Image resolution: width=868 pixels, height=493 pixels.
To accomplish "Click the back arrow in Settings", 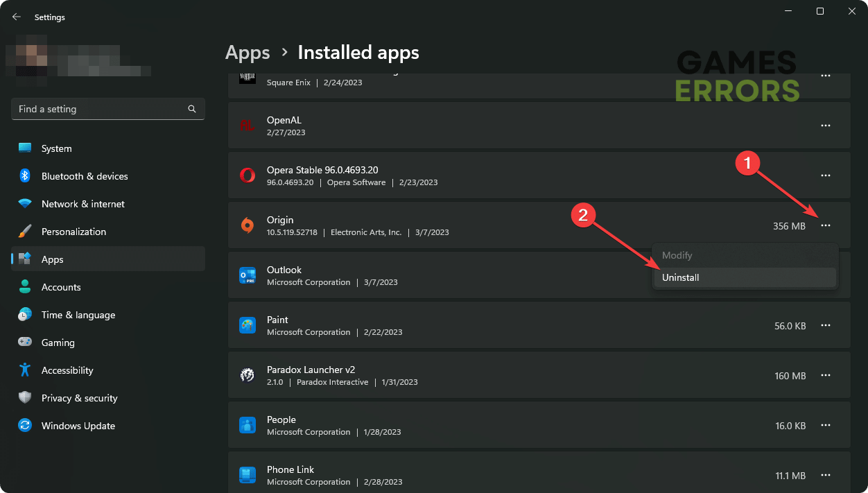I will pyautogui.click(x=17, y=17).
